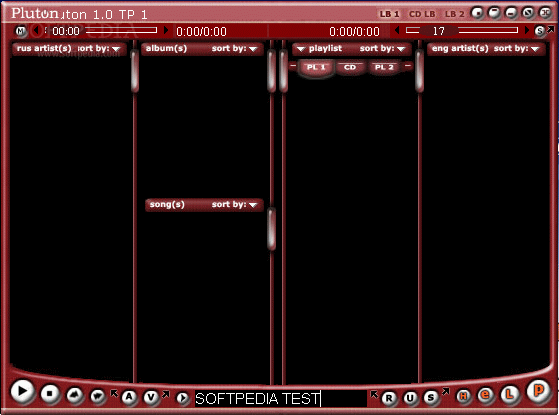The height and width of the screenshot is (415, 559).
Task: Select the CD playlist tab
Action: [350, 67]
